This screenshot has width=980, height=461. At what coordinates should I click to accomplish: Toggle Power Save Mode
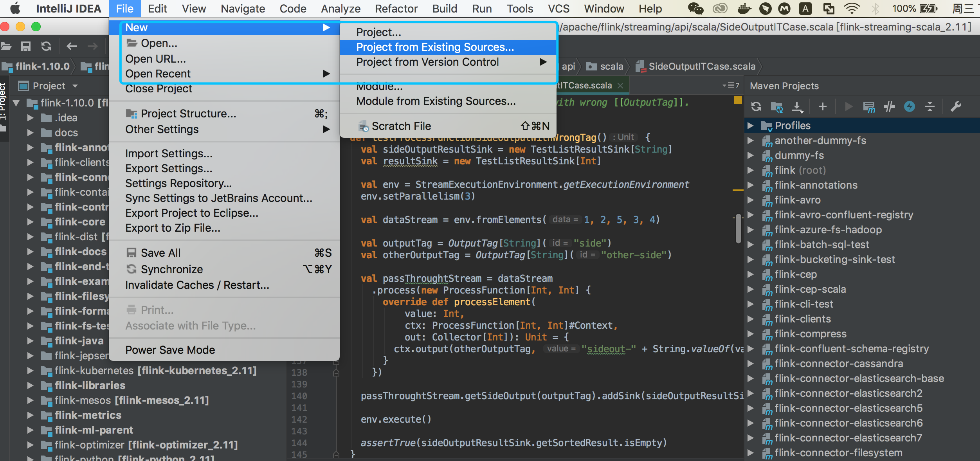point(170,350)
